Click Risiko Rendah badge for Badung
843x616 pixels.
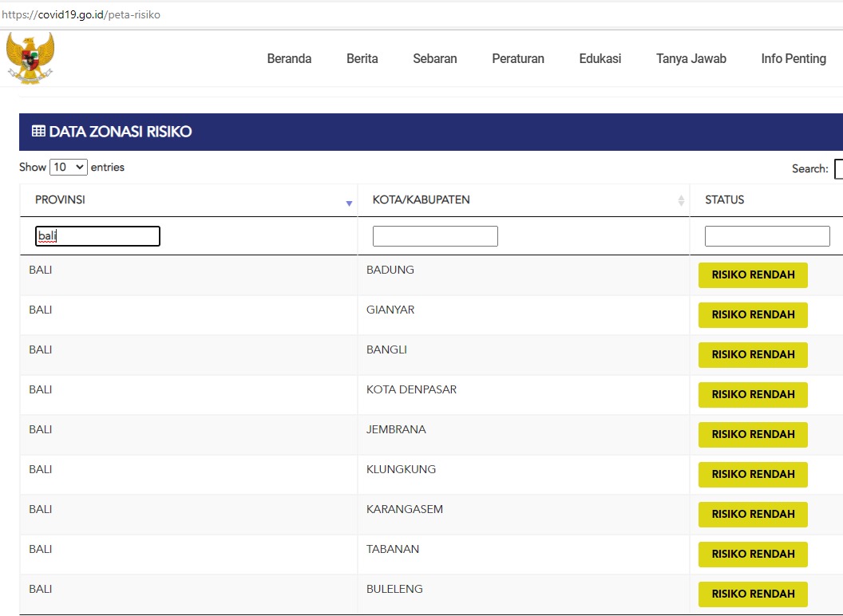coord(753,275)
